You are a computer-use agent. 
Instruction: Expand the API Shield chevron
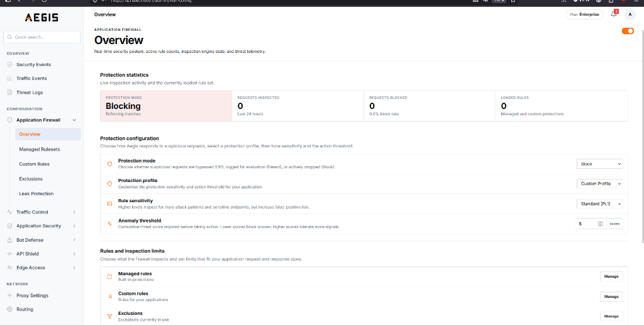click(x=74, y=254)
